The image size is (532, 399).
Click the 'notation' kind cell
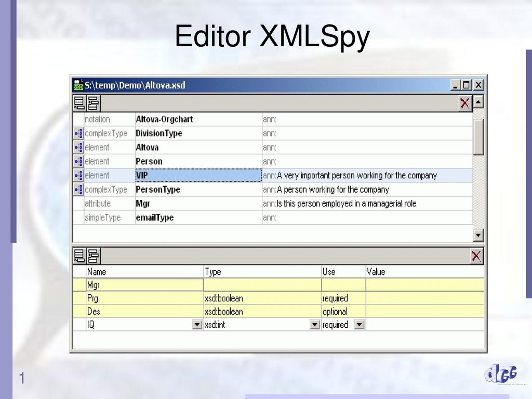(109, 119)
